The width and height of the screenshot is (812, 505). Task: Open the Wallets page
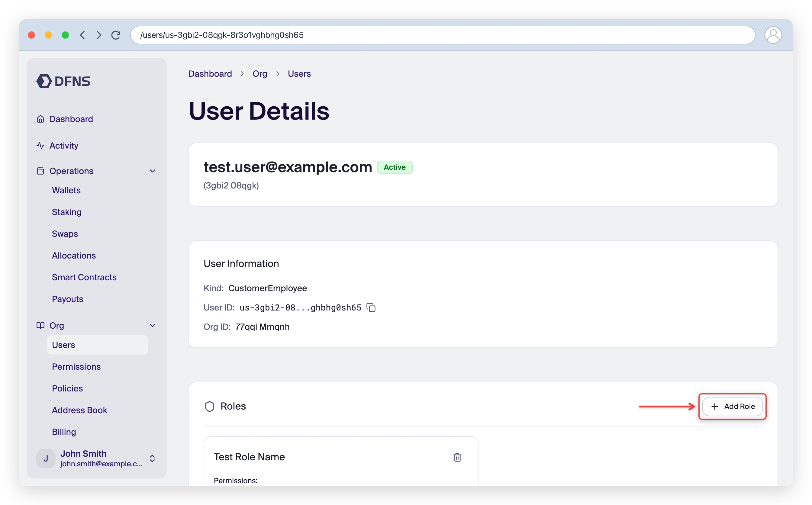(66, 190)
